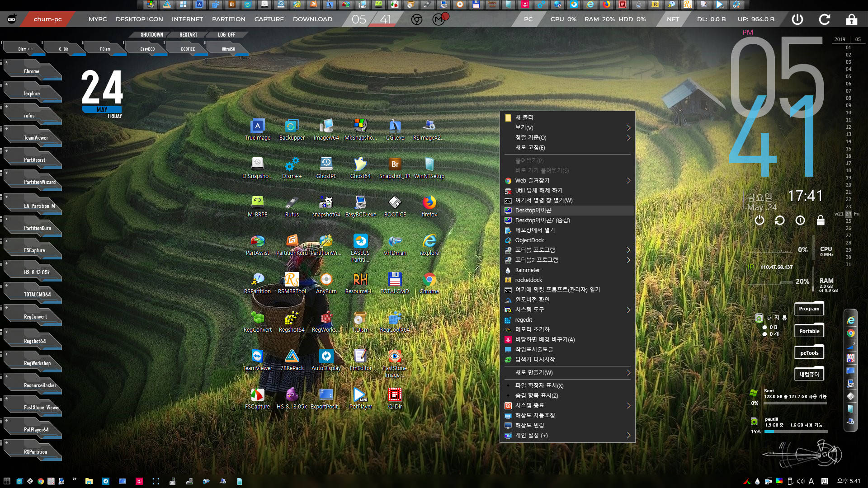Launch the Chrome desktop icon
The height and width of the screenshot is (488, 868).
pyautogui.click(x=429, y=283)
